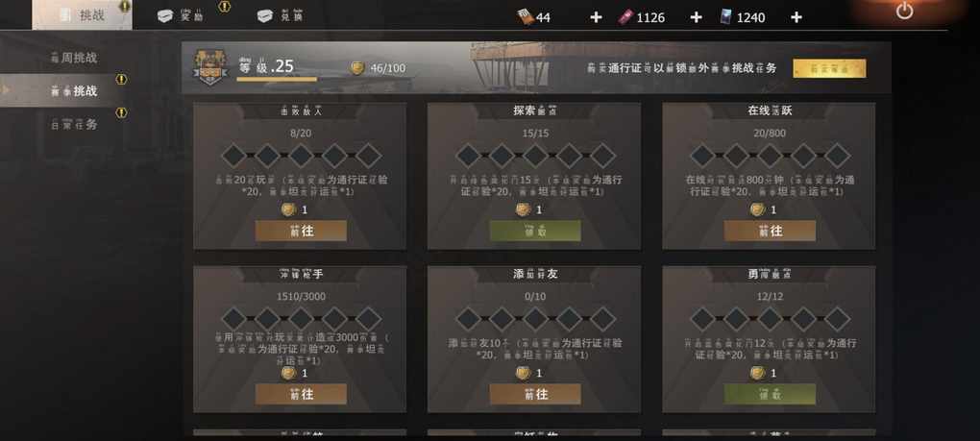The width and height of the screenshot is (980, 441).
Task: Click the plus icon next to 1126
Action: tap(696, 17)
